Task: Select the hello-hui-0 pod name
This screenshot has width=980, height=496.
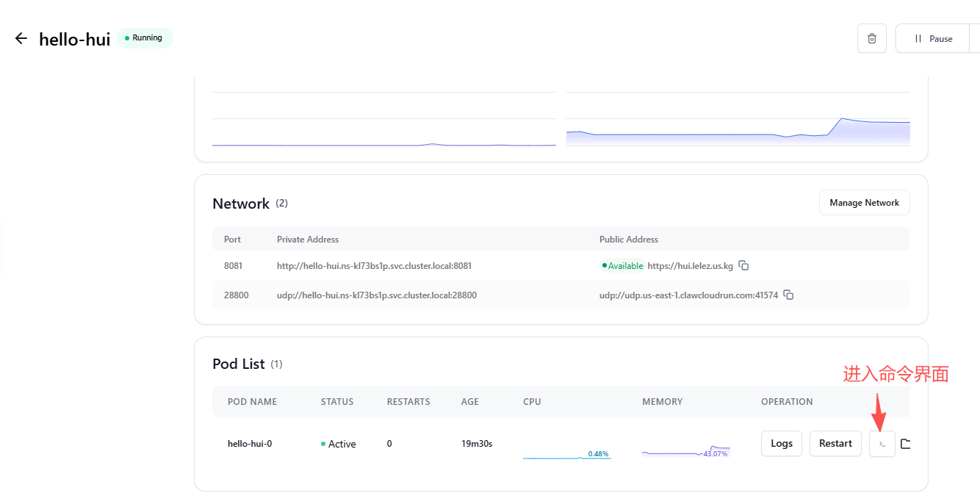Action: [250, 444]
